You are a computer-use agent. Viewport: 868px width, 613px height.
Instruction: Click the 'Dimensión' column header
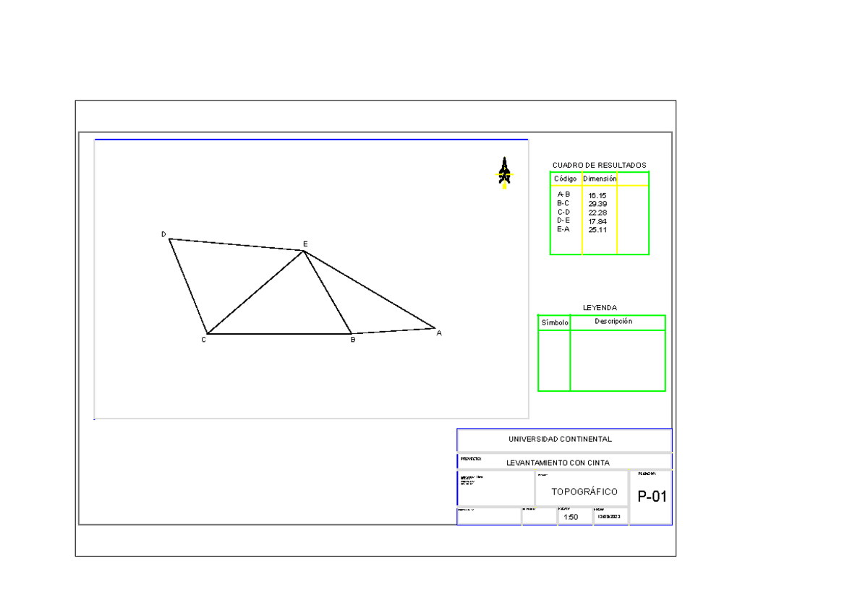[600, 178]
